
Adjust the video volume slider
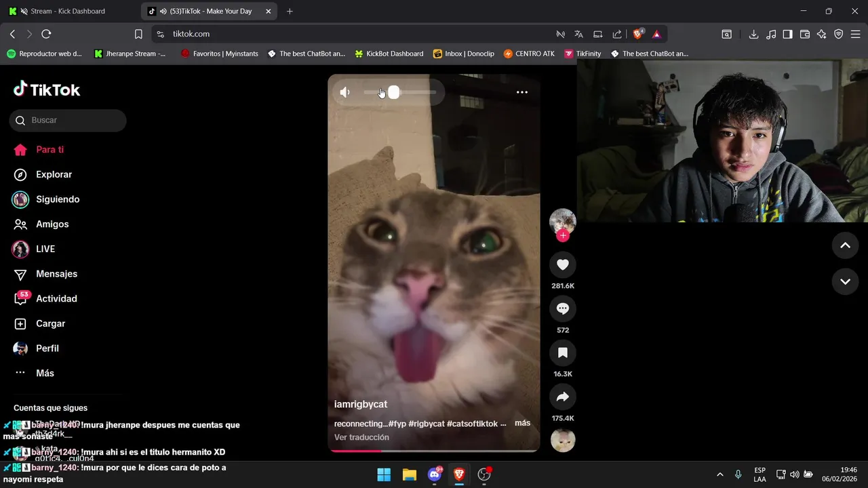[x=400, y=92]
